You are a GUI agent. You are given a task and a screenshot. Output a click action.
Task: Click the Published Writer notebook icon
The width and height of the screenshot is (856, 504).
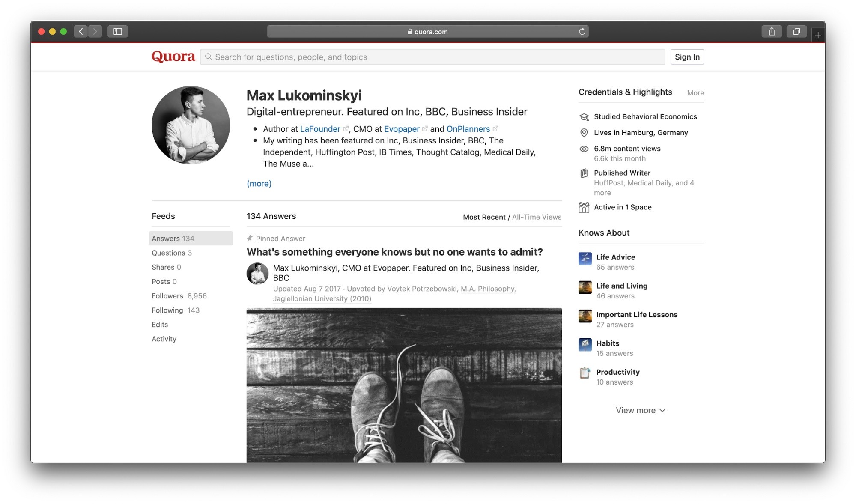pyautogui.click(x=584, y=173)
